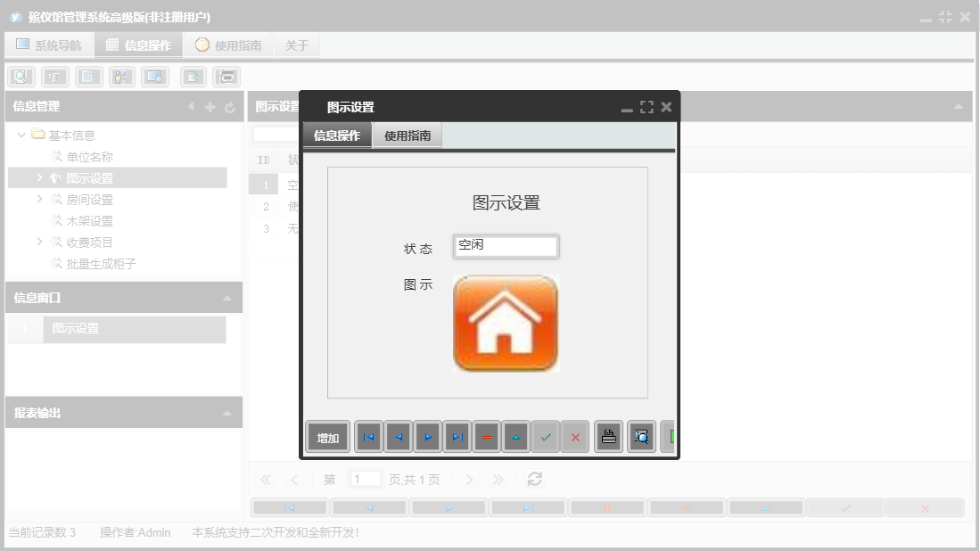980x551 pixels.
Task: Click the orange house graphic swatch
Action: click(506, 321)
